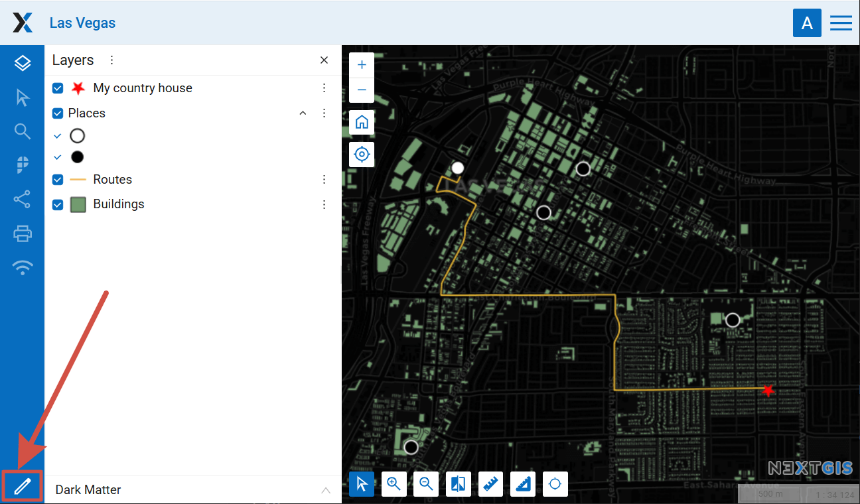Open the print map panel
Image resolution: width=860 pixels, height=504 pixels.
pos(23,233)
